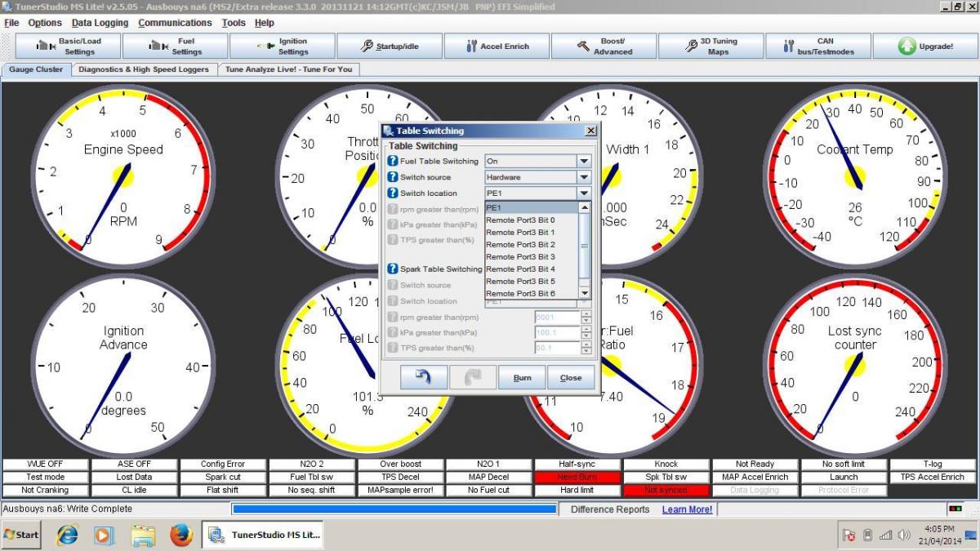
Task: Switch to Gauge Cluster tab
Action: click(x=36, y=69)
